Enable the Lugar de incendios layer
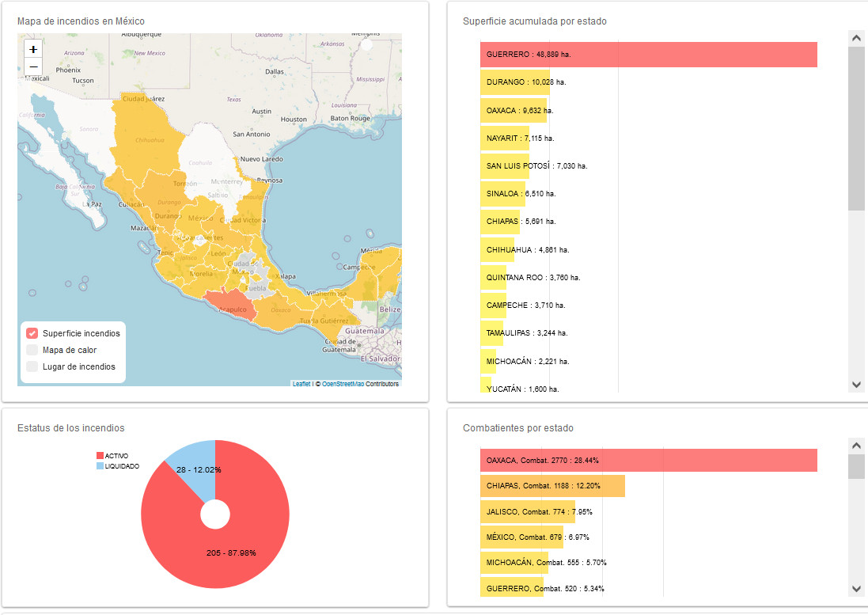 point(32,366)
